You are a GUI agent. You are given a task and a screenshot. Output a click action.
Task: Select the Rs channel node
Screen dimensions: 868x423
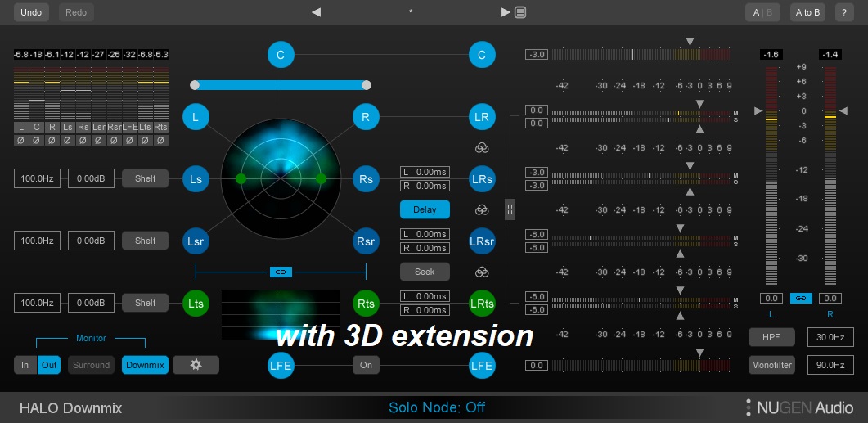(366, 179)
